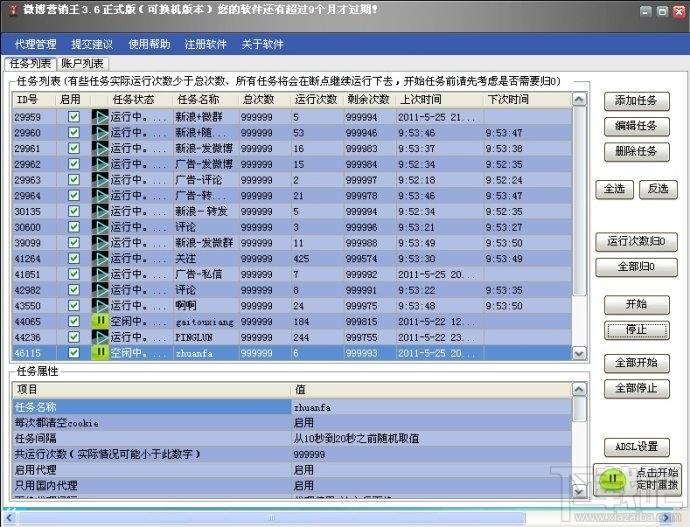Click running status icon for task 41851
The image size is (690, 527).
click(x=100, y=274)
